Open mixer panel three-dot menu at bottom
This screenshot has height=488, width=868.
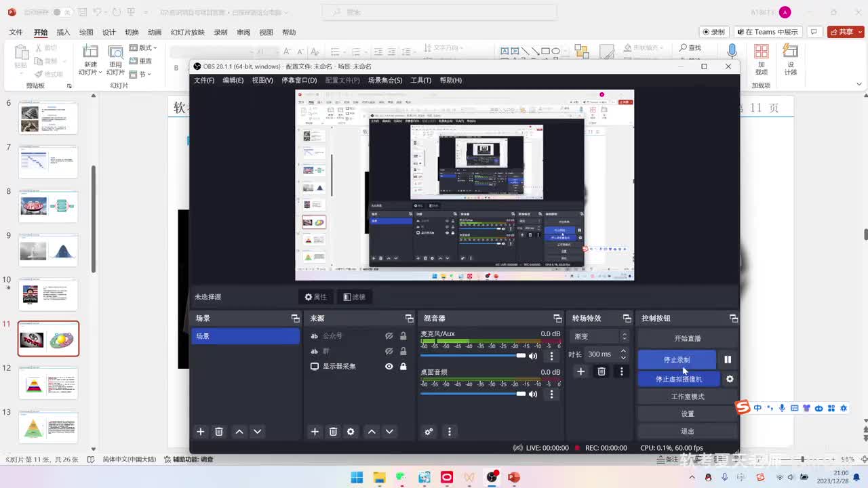(449, 432)
